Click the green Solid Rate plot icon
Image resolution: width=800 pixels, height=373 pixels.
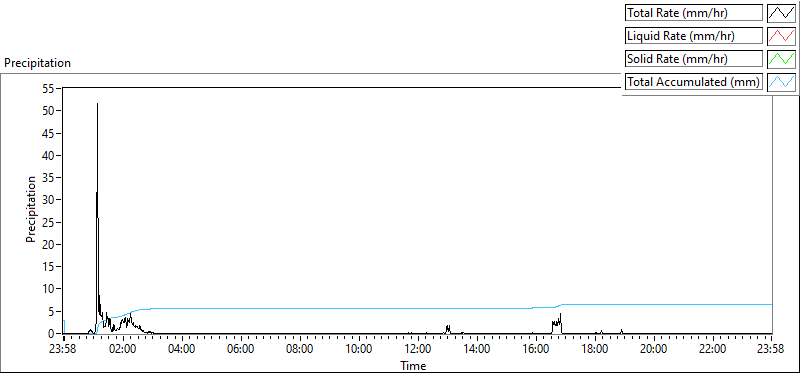click(782, 58)
